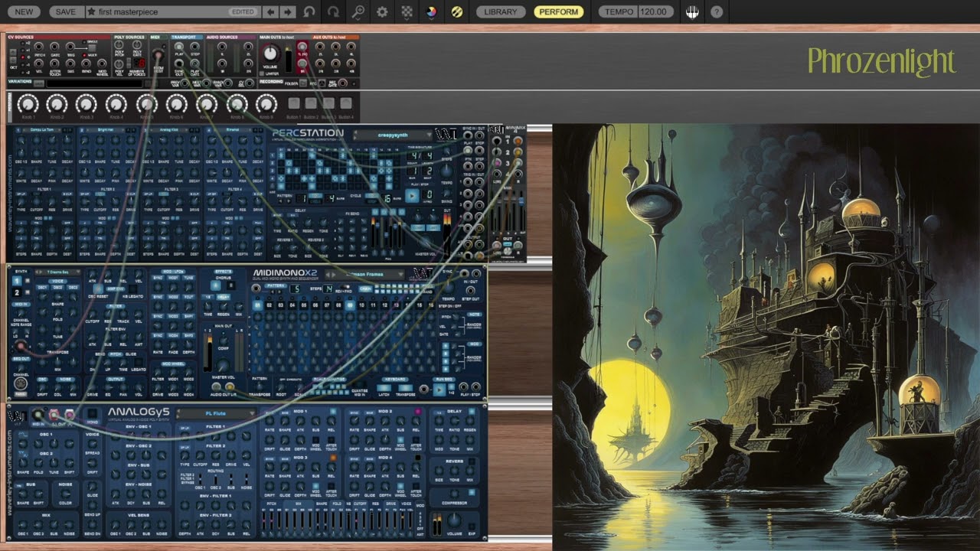Open the settings gear
The width and height of the screenshot is (980, 551).
tap(382, 12)
